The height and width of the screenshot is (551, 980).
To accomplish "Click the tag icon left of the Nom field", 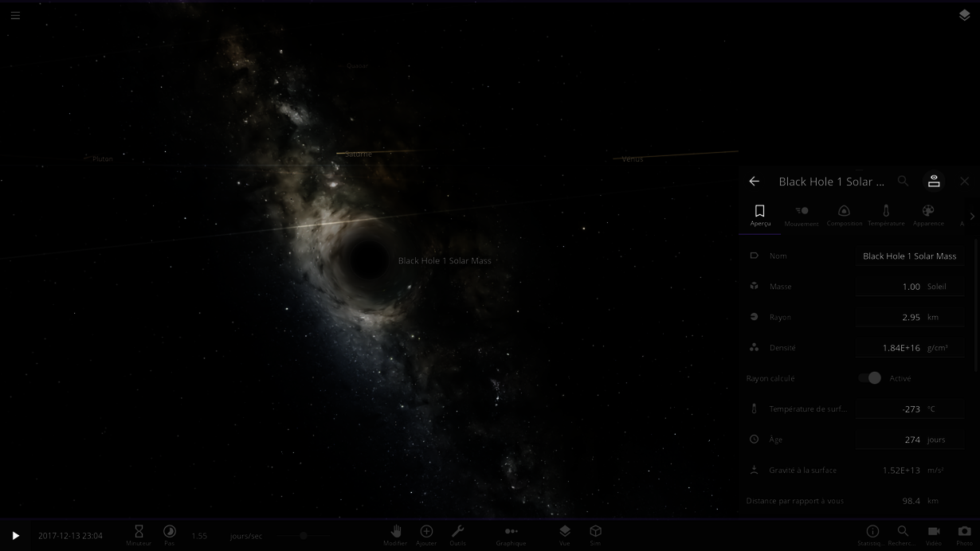I will point(754,256).
